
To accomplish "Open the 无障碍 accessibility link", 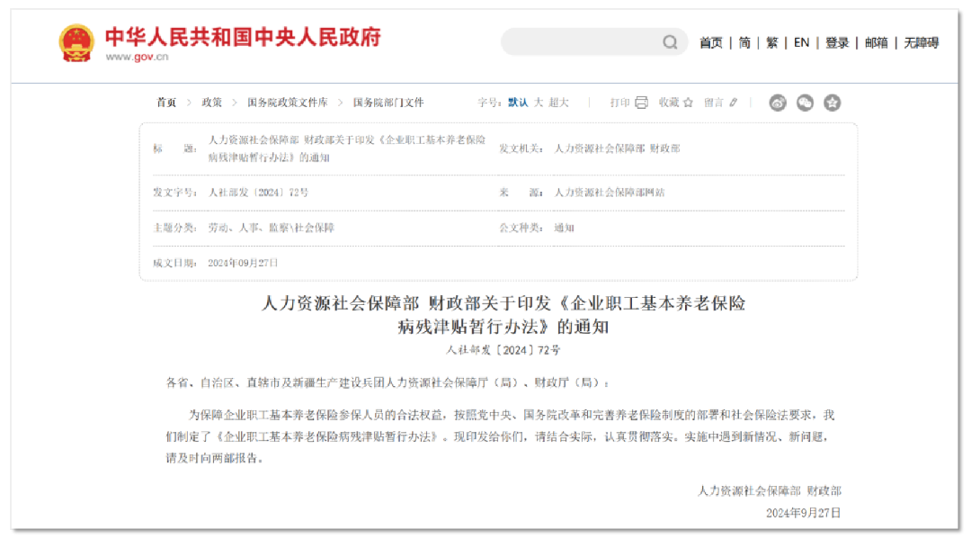I will [x=920, y=42].
